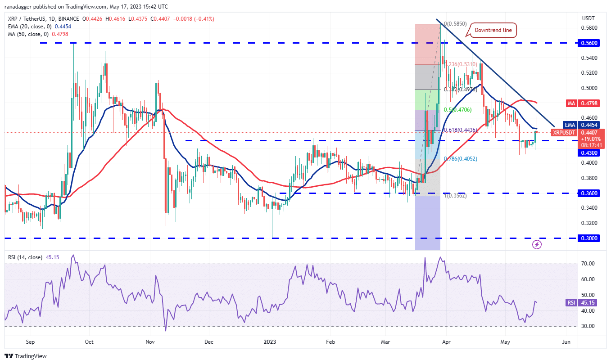The height and width of the screenshot is (364, 611).
Task: Click the 'Jun' label on the time axis
Action: coord(567,342)
